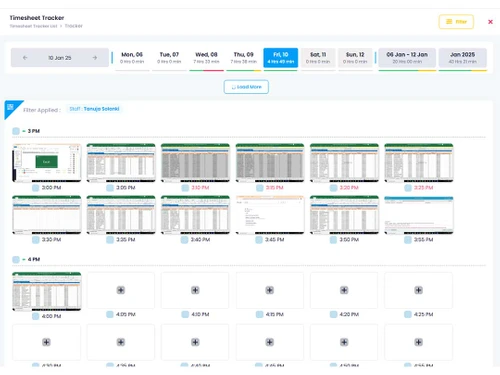Image resolution: width=500 pixels, height=375 pixels.
Task: Tick the 3:50 PM checkbox
Action: click(x=333, y=239)
